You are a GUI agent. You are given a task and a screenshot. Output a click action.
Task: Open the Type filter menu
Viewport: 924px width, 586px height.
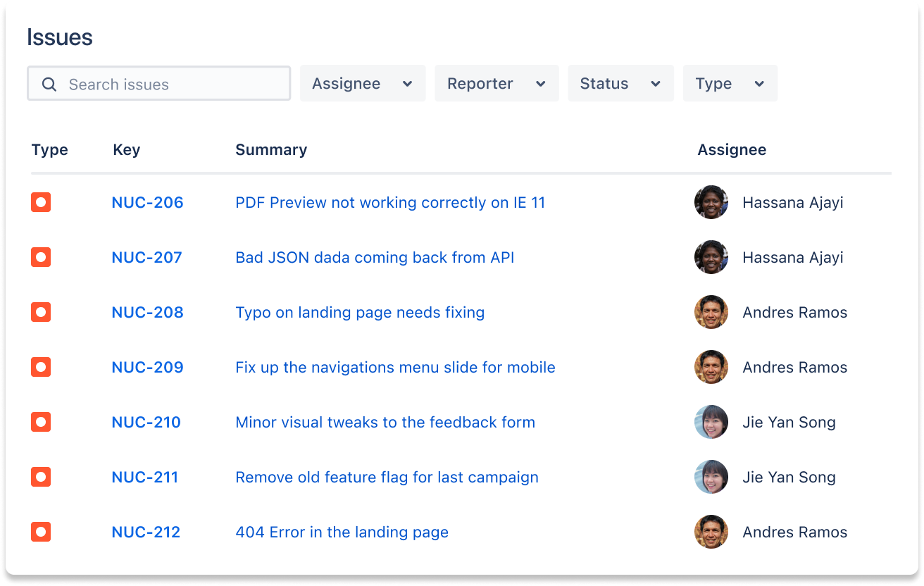(730, 83)
